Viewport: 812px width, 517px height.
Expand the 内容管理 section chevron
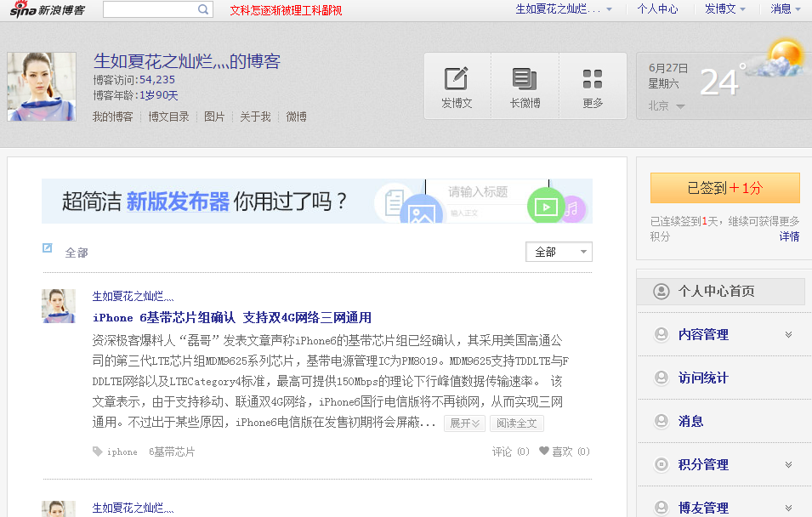point(788,335)
